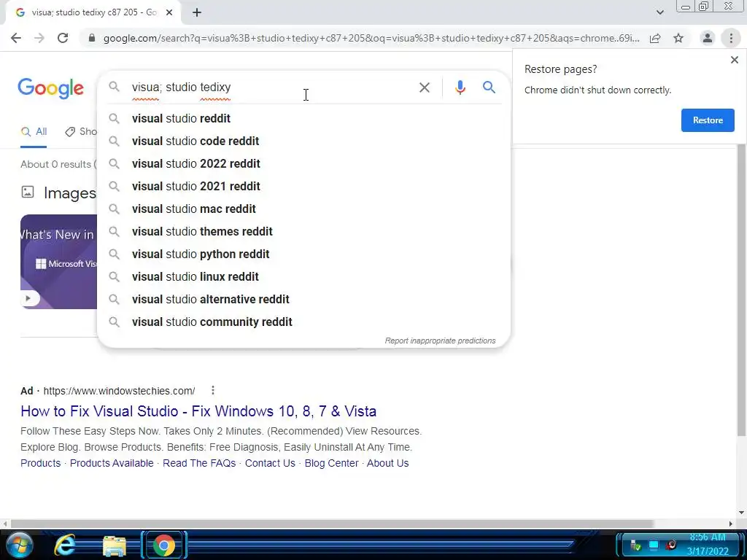Click Report inappropriate predictions link

click(440, 341)
